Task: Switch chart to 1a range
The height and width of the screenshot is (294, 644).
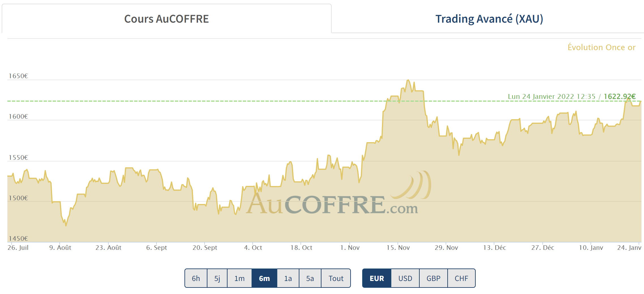Action: [x=288, y=278]
